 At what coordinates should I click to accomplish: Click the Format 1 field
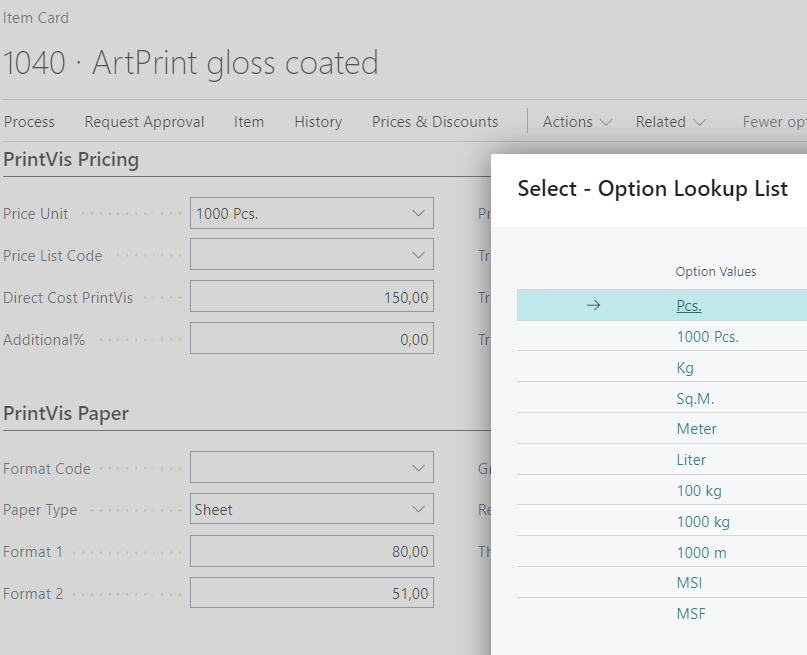[x=312, y=551]
